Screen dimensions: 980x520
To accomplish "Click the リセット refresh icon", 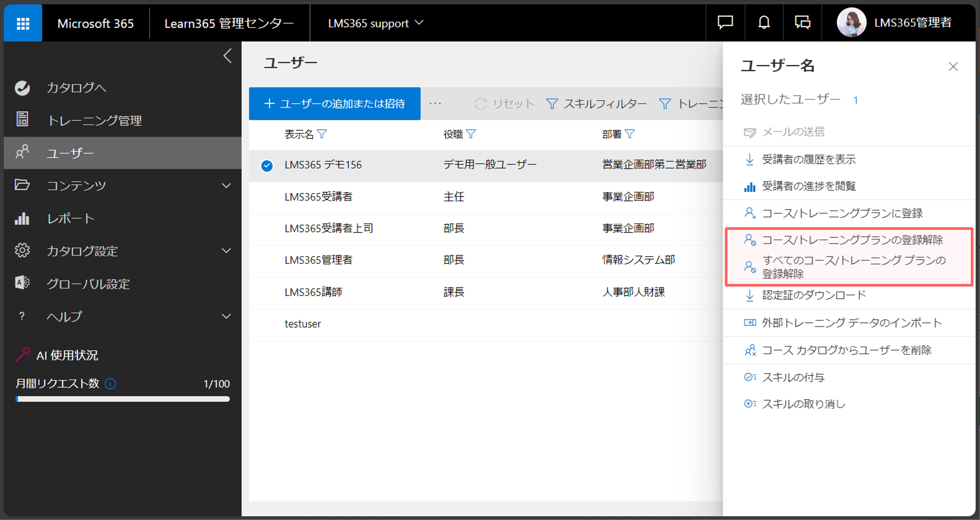I will [480, 104].
